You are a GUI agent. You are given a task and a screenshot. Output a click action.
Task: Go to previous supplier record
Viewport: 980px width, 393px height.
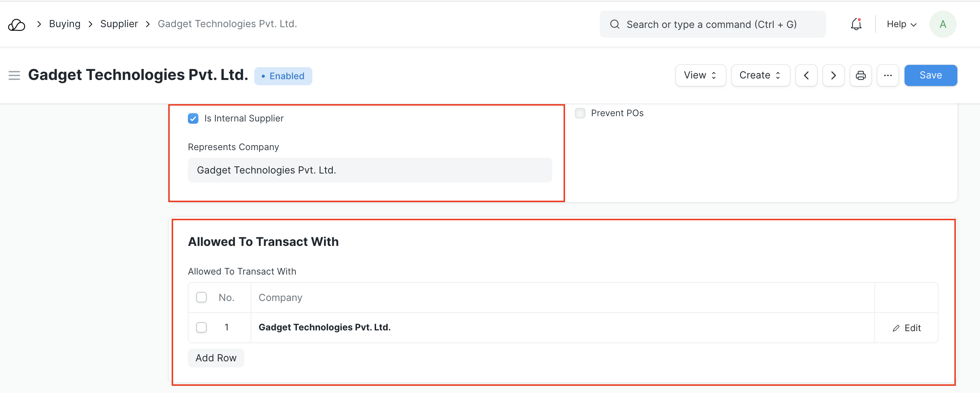point(806,75)
